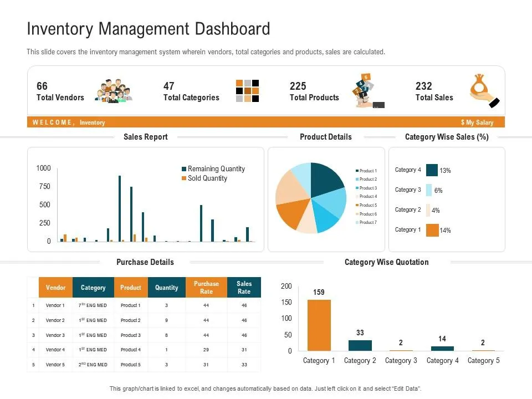The width and height of the screenshot is (532, 399).
Task: Click the Total Vendors people group icon
Action: click(114, 91)
